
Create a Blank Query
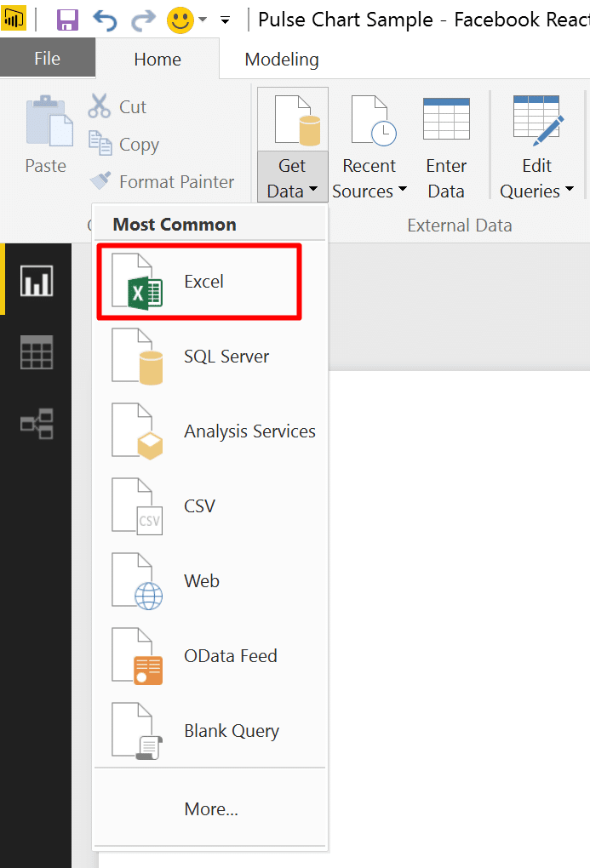pos(210,731)
